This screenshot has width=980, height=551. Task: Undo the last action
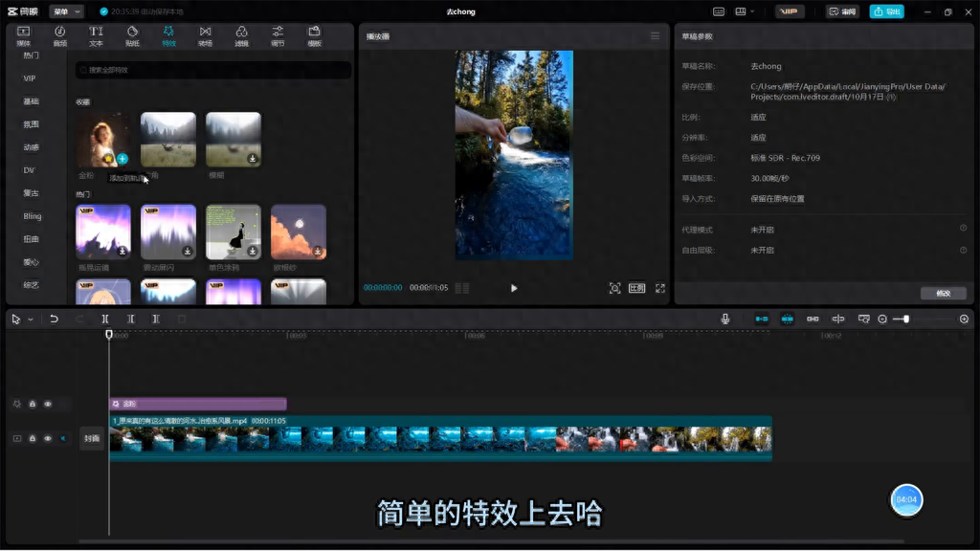(54, 320)
